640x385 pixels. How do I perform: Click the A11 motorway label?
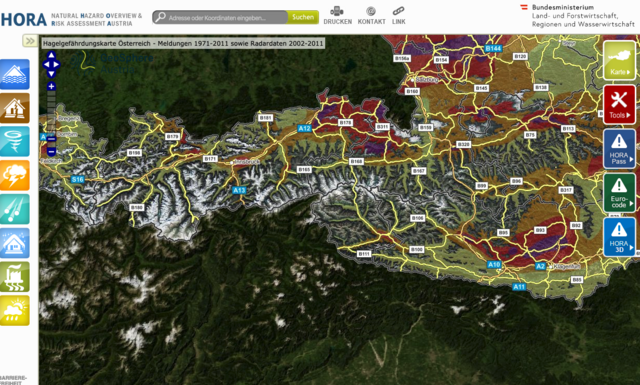519,287
